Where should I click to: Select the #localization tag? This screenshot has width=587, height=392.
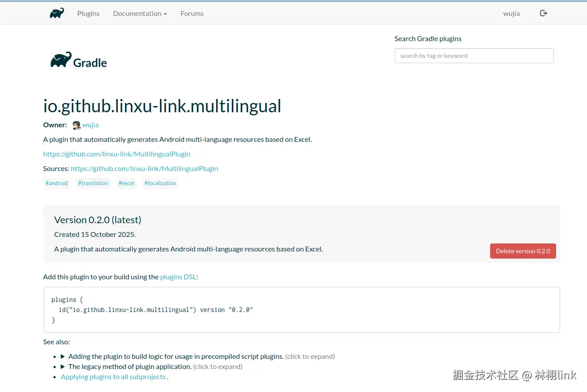pyautogui.click(x=160, y=183)
